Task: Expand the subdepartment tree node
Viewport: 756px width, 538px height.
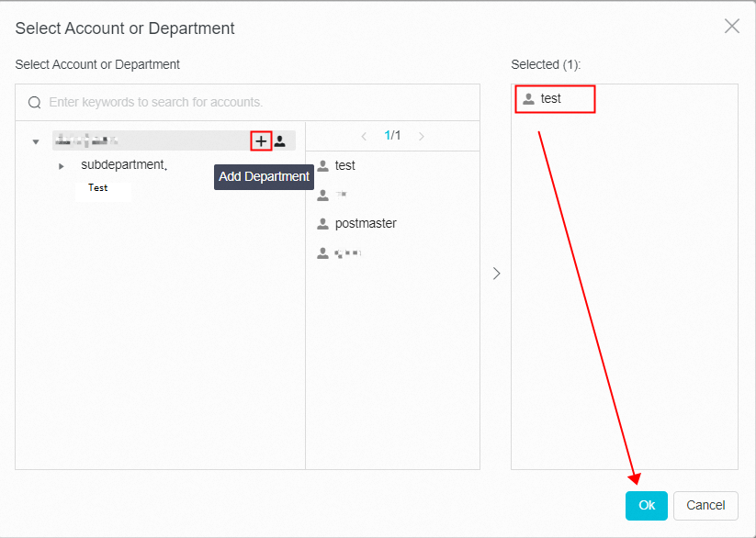Action: [x=62, y=166]
